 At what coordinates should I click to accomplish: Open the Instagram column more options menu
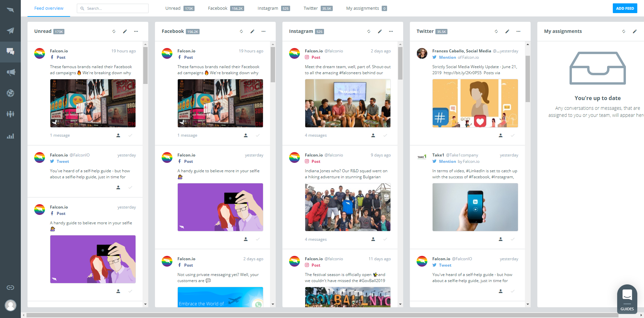coord(391,31)
